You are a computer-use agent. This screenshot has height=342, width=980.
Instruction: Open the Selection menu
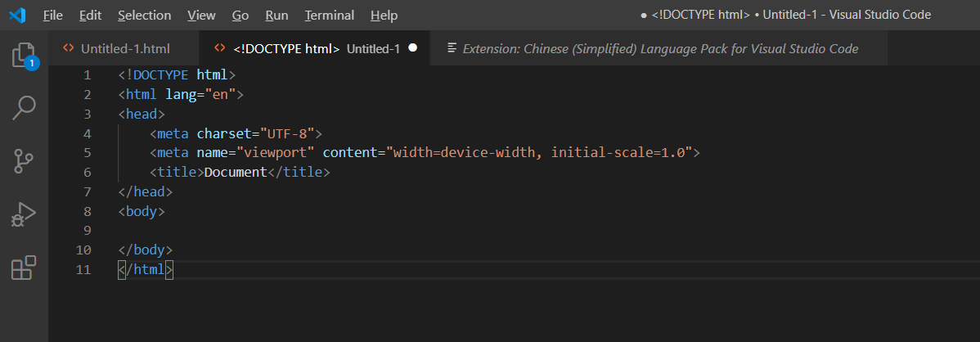(144, 16)
